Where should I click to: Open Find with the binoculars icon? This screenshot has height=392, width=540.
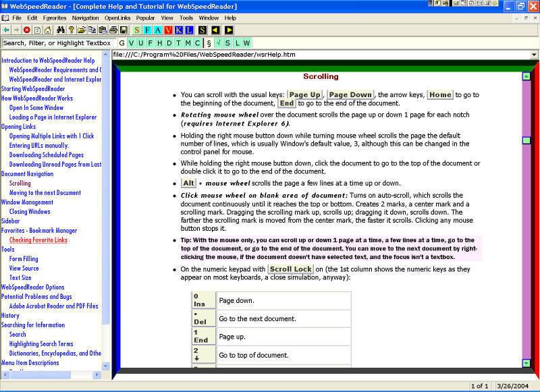(x=61, y=30)
